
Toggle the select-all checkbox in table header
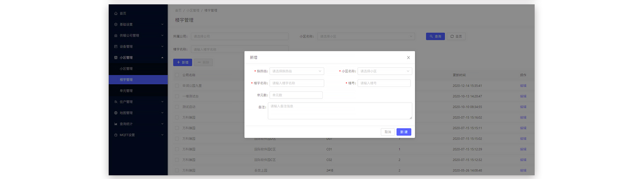(177, 75)
